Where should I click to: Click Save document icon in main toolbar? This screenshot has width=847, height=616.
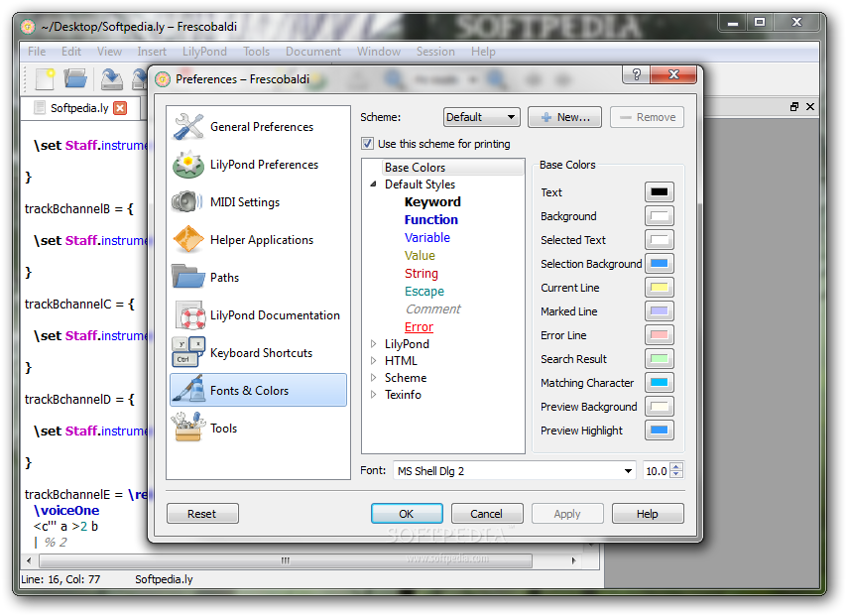[x=112, y=79]
